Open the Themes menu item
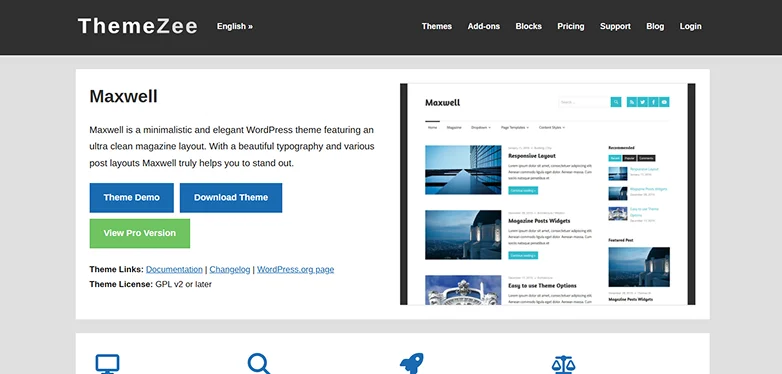The image size is (782, 374). click(x=436, y=26)
